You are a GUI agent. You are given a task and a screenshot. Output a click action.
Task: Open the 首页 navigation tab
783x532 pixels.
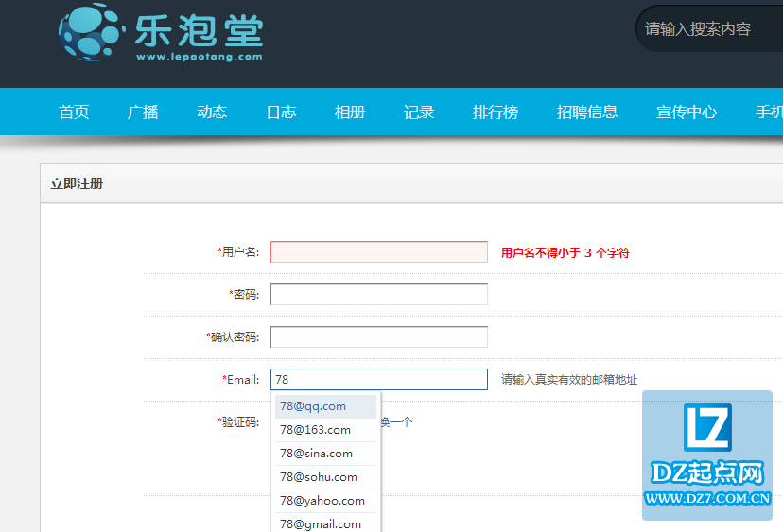click(74, 112)
